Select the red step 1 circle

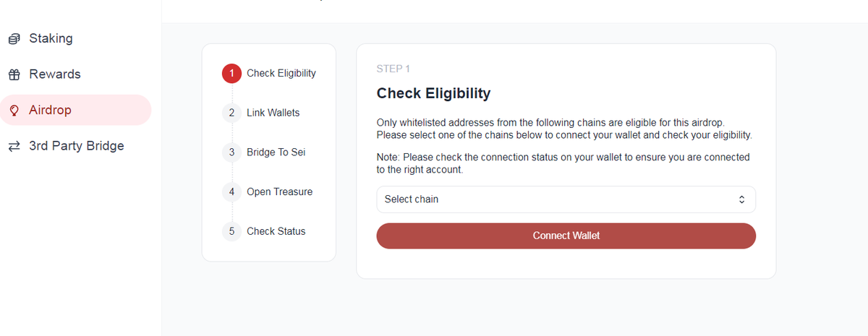point(231,73)
